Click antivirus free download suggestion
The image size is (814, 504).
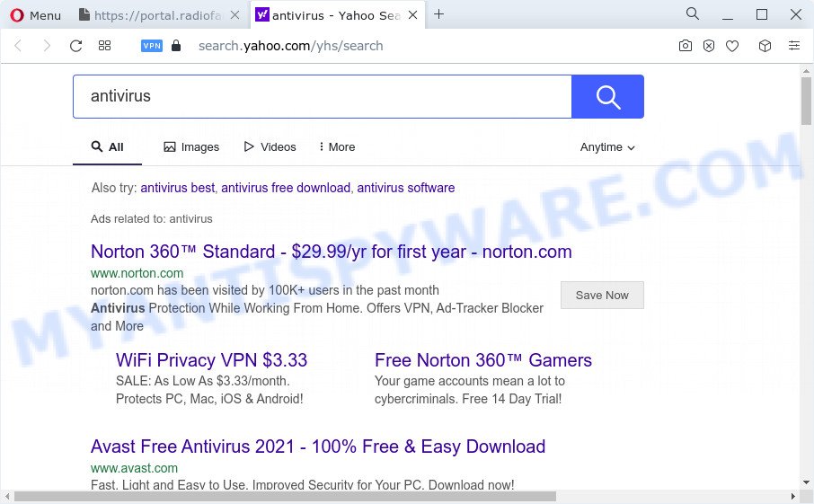point(286,188)
